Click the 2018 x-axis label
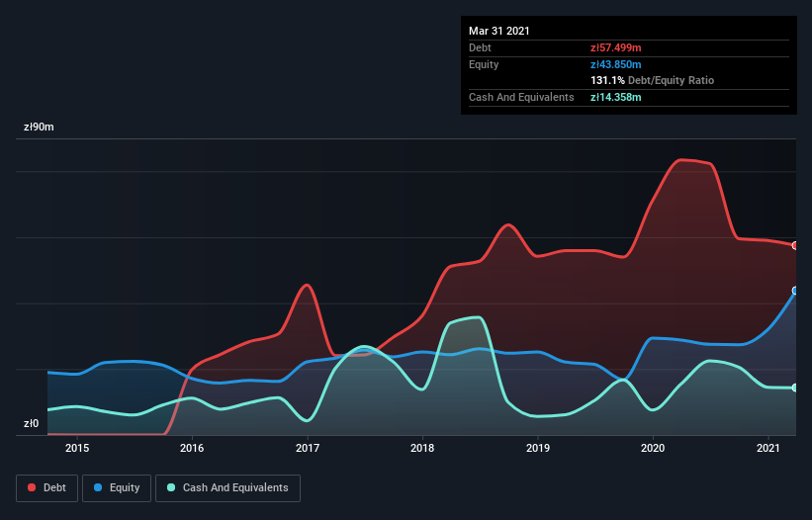This screenshot has width=812, height=520. click(x=422, y=448)
